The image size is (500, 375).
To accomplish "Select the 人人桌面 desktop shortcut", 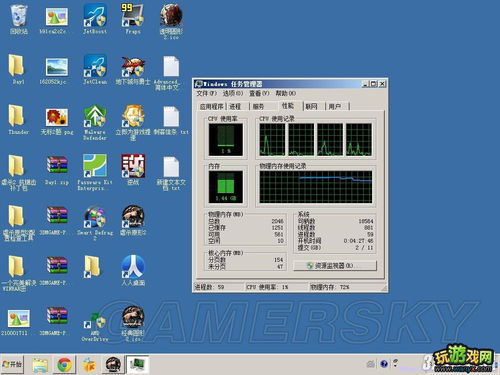I will click(133, 271).
